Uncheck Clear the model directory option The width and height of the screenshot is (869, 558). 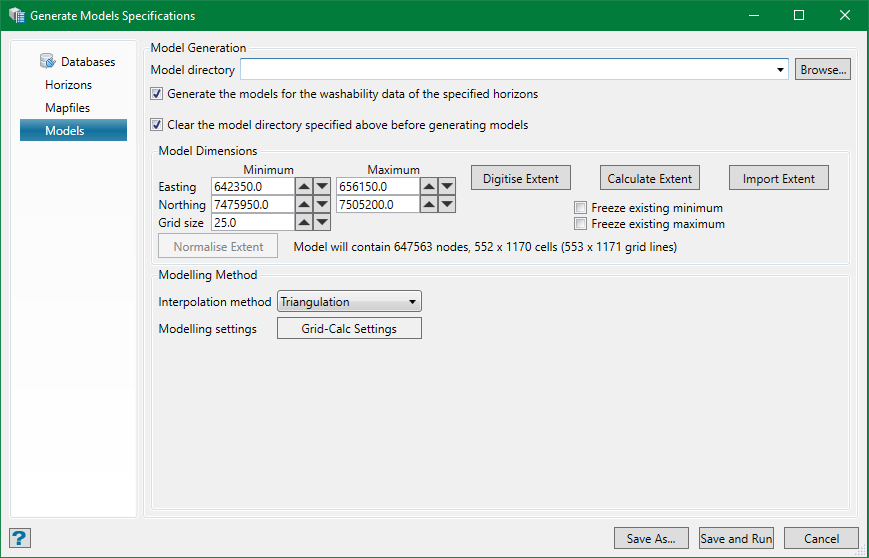click(x=157, y=125)
